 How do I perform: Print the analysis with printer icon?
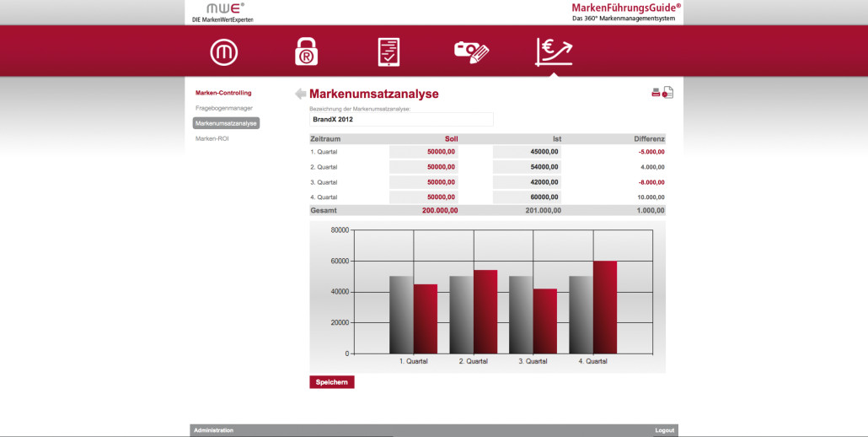point(656,93)
